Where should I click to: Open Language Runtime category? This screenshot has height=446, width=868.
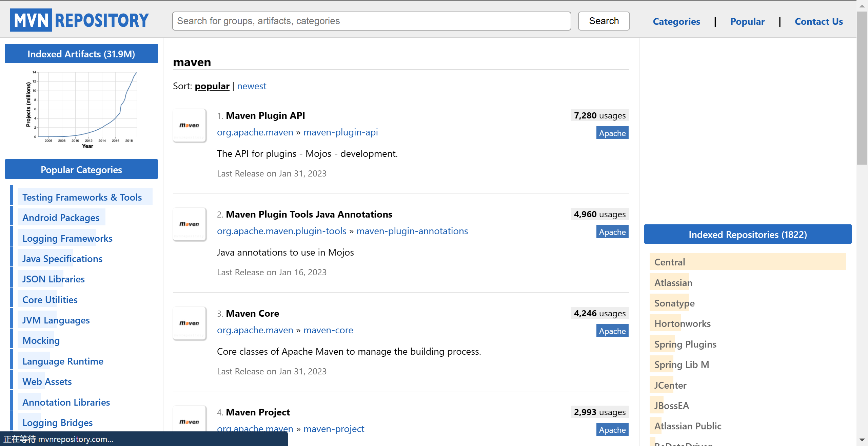tap(63, 361)
